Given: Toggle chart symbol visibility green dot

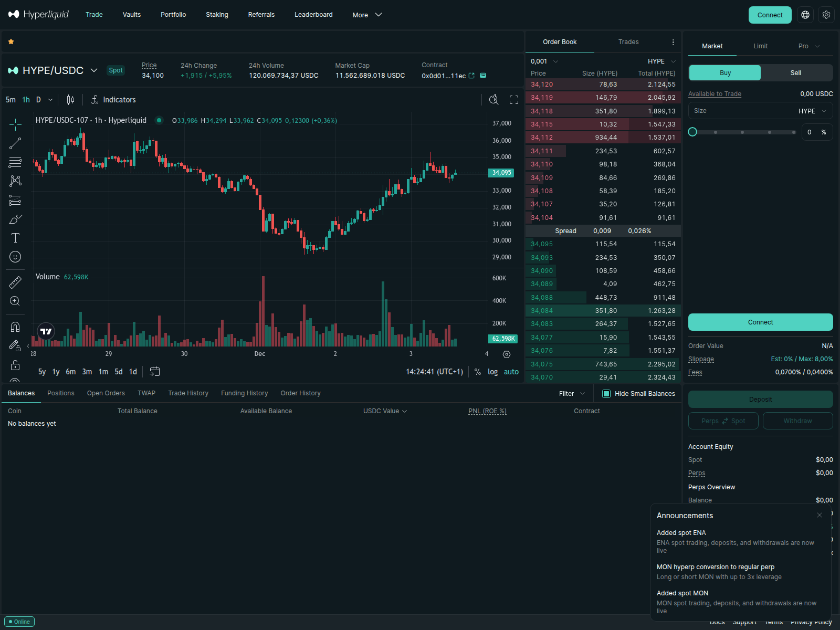Looking at the screenshot, I should [159, 120].
